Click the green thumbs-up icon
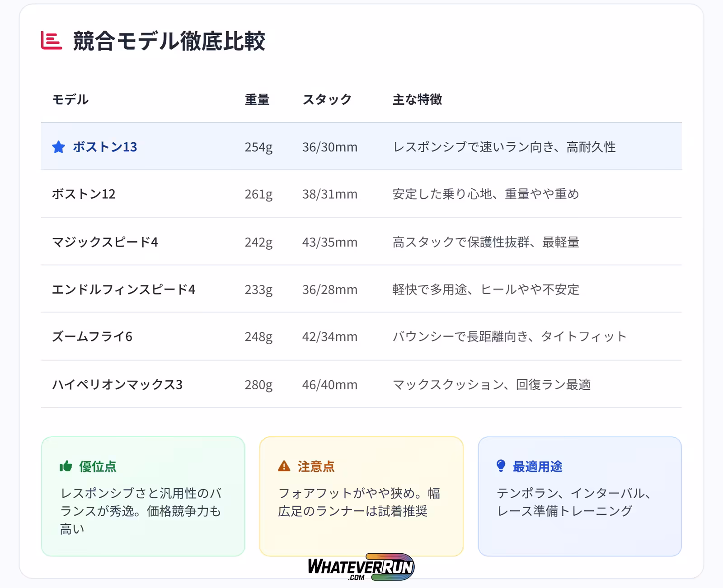Image resolution: width=723 pixels, height=588 pixels. [66, 467]
